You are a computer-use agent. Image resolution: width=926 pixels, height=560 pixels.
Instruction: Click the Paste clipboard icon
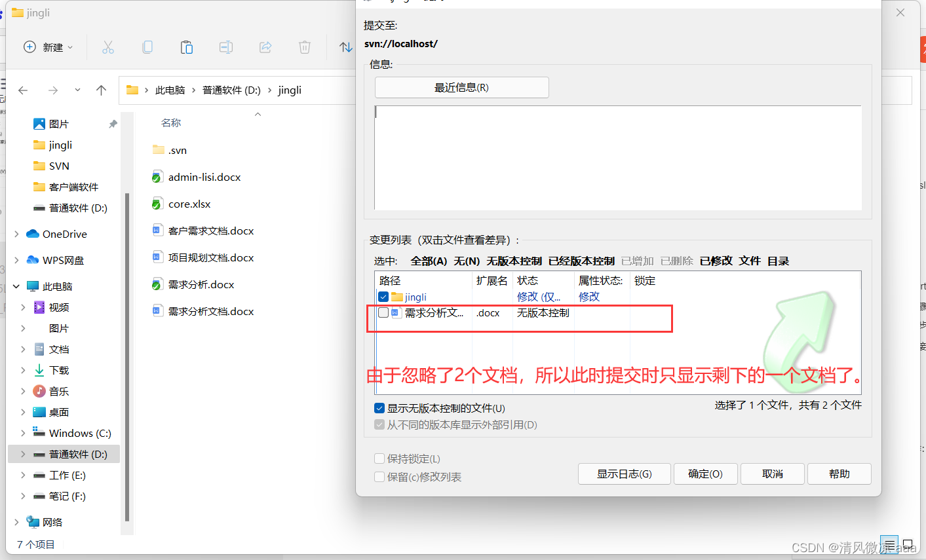tap(187, 47)
